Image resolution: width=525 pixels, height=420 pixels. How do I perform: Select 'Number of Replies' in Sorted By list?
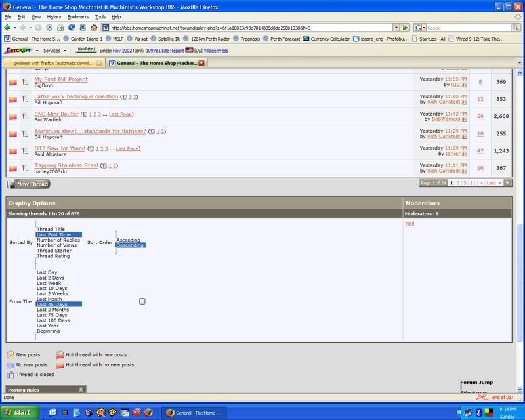58,240
